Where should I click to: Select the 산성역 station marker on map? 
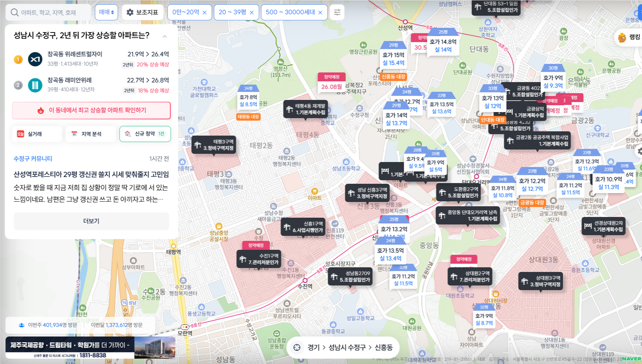(x=405, y=22)
